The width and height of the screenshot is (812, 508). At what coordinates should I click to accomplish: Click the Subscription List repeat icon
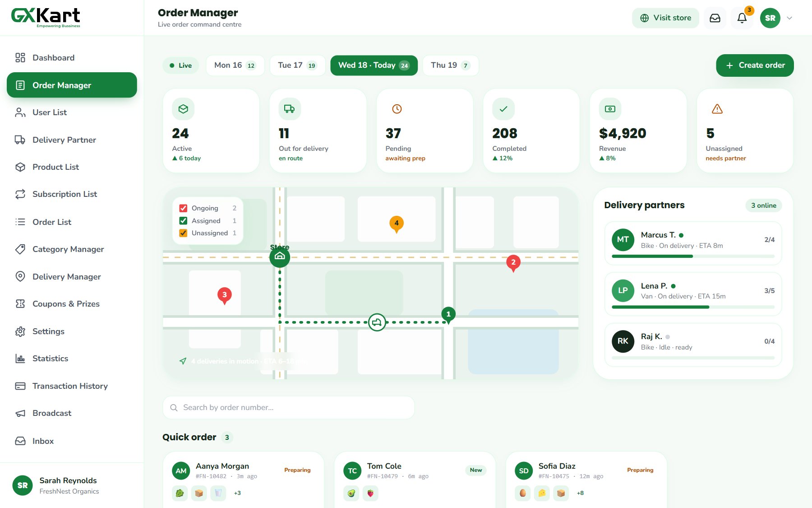tap(20, 194)
